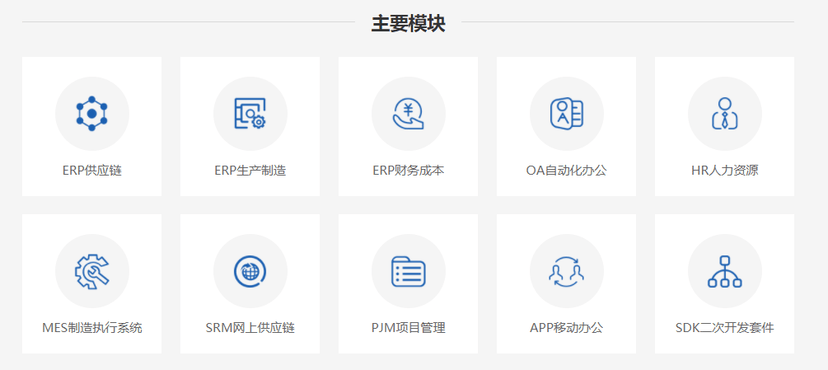828x370 pixels.
Task: Select the SRM网上供应链 label
Action: click(250, 328)
